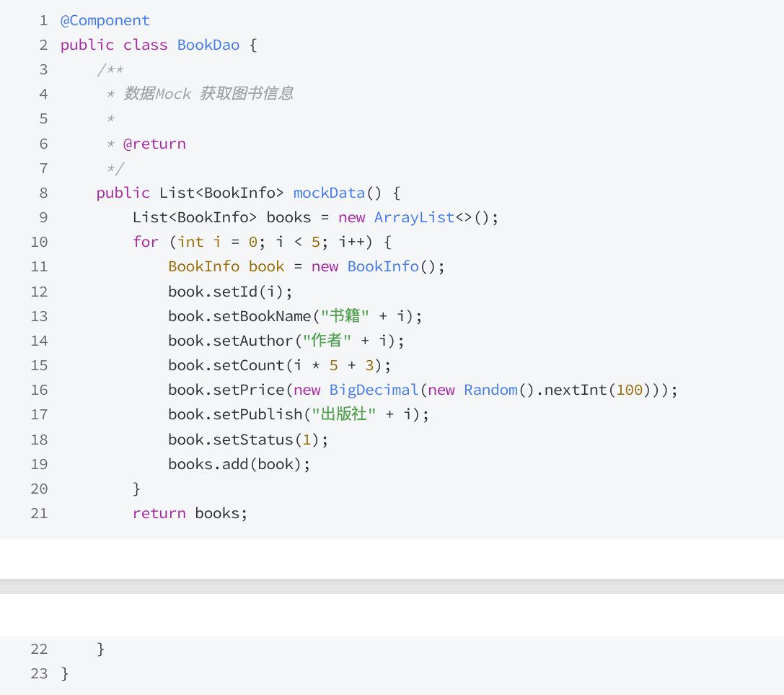Click the @return tag in the comment
The width and height of the screenshot is (784, 695).
154,144
